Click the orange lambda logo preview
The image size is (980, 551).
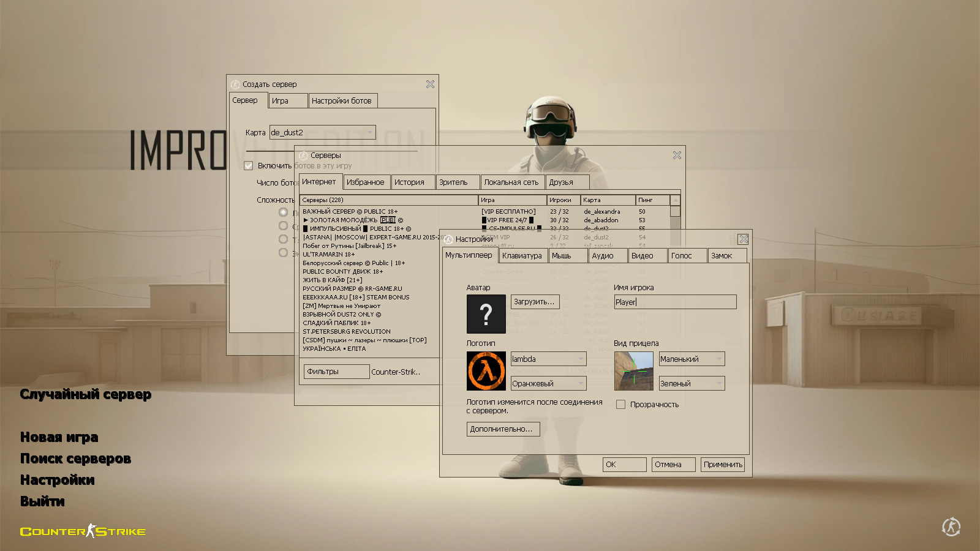point(486,371)
